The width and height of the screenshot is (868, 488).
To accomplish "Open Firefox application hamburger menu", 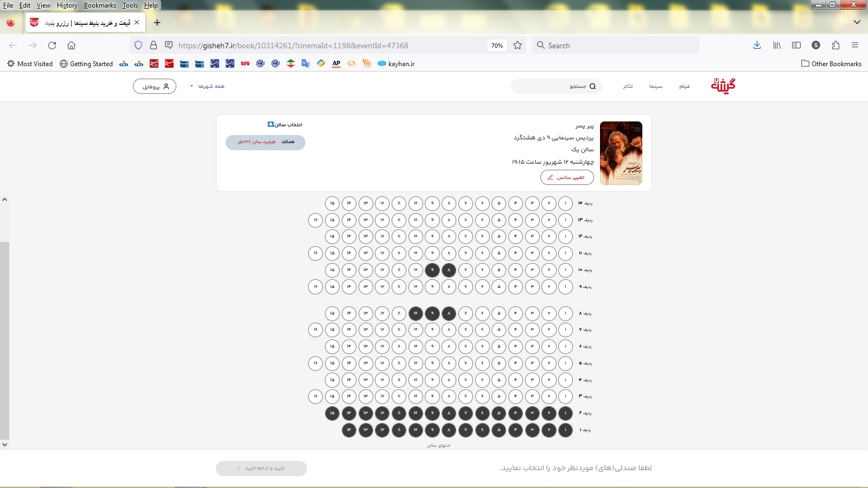I will click(x=855, y=46).
